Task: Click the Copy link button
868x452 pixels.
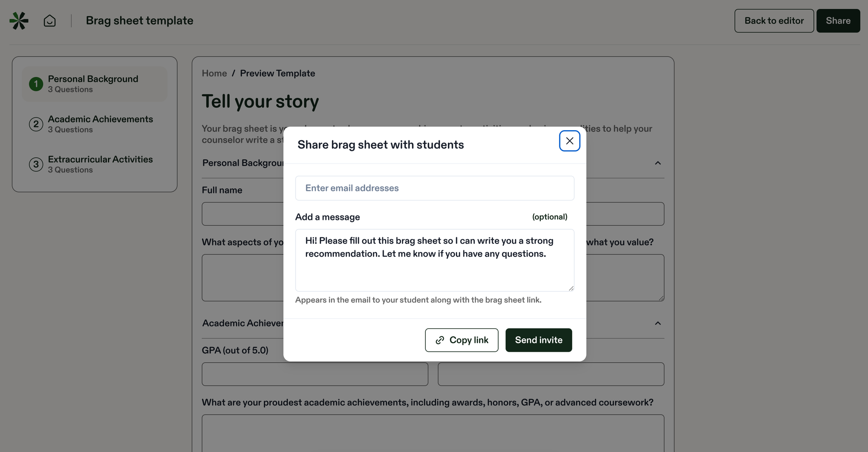Action: [x=461, y=340]
